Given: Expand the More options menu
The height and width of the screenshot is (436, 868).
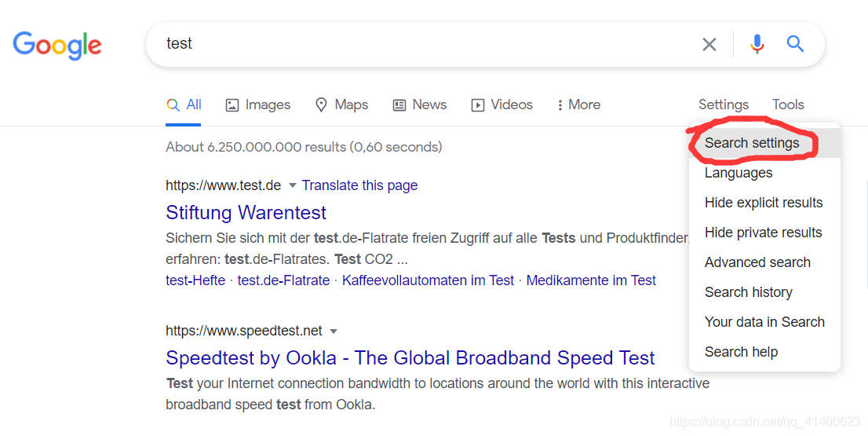Looking at the screenshot, I should tap(578, 104).
